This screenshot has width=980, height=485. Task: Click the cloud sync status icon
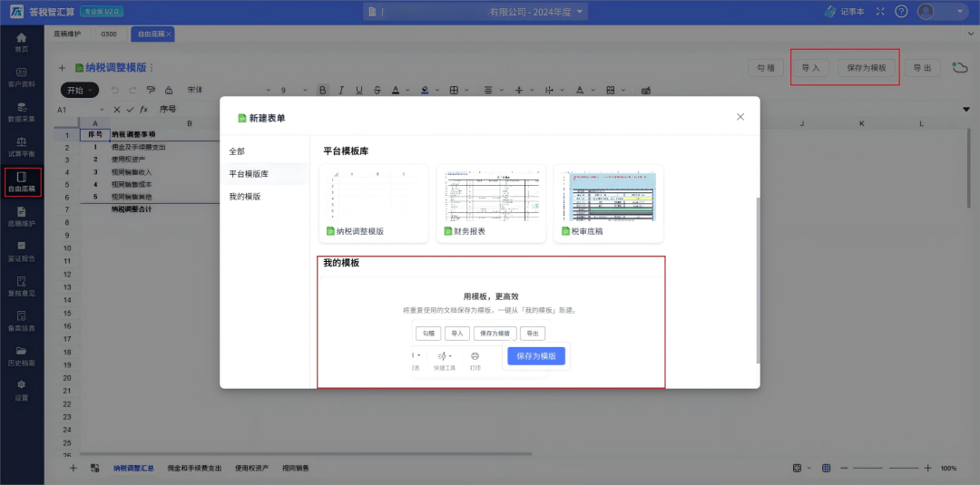959,67
